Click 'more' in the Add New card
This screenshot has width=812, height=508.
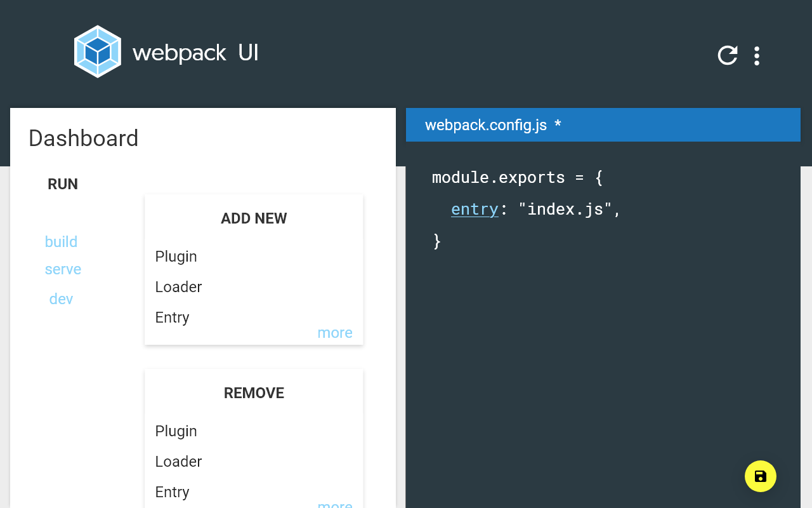(x=335, y=333)
